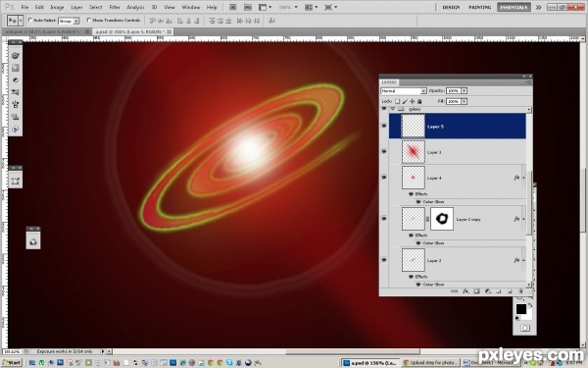The width and height of the screenshot is (588, 368).
Task: Click distribute horizontal centers icon
Action: point(248,21)
